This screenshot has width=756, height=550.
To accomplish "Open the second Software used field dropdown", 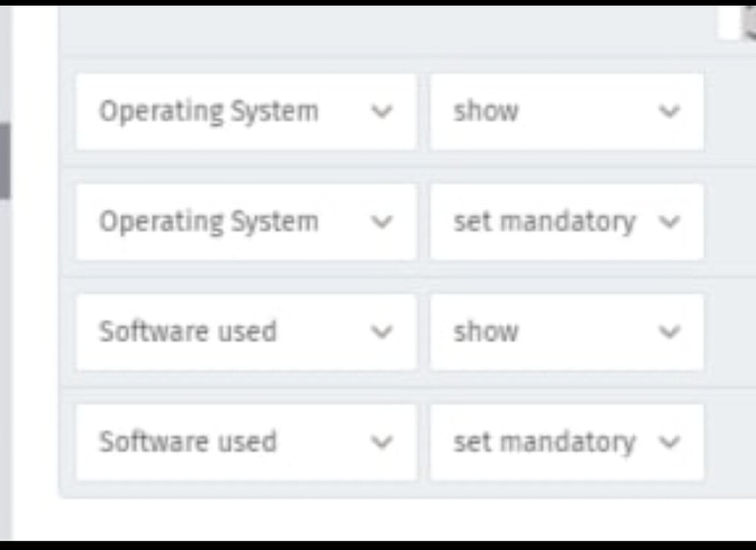I will (245, 441).
